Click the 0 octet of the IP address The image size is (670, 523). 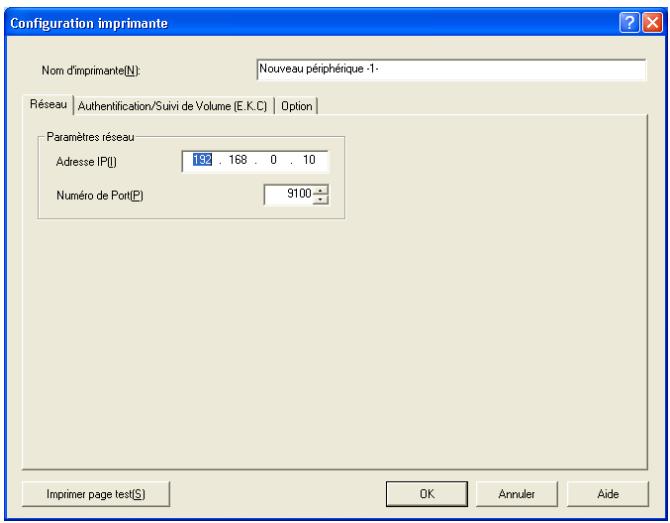[x=273, y=160]
